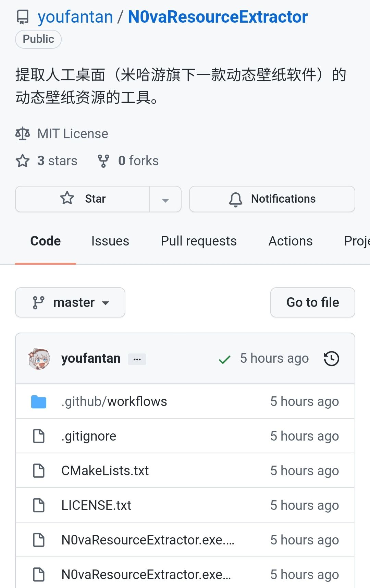Open the Star list dropdown arrow
This screenshot has width=370, height=588.
[165, 199]
